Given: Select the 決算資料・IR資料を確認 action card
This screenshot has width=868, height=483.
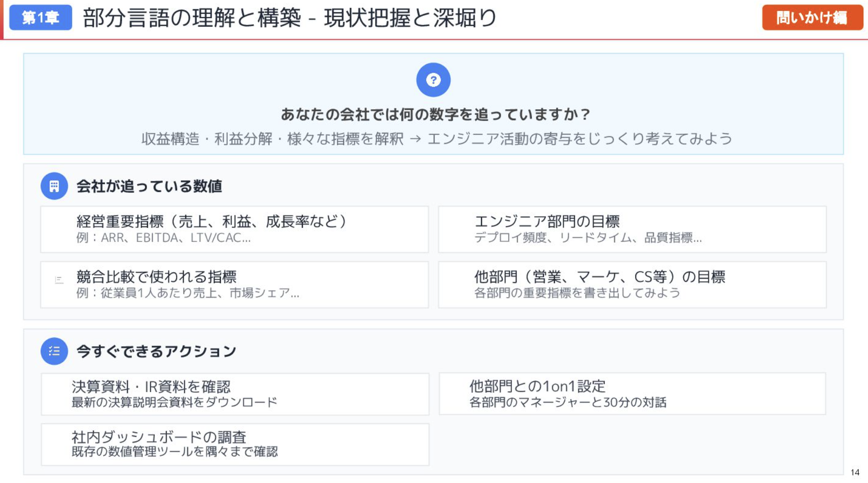Looking at the screenshot, I should click(x=235, y=394).
